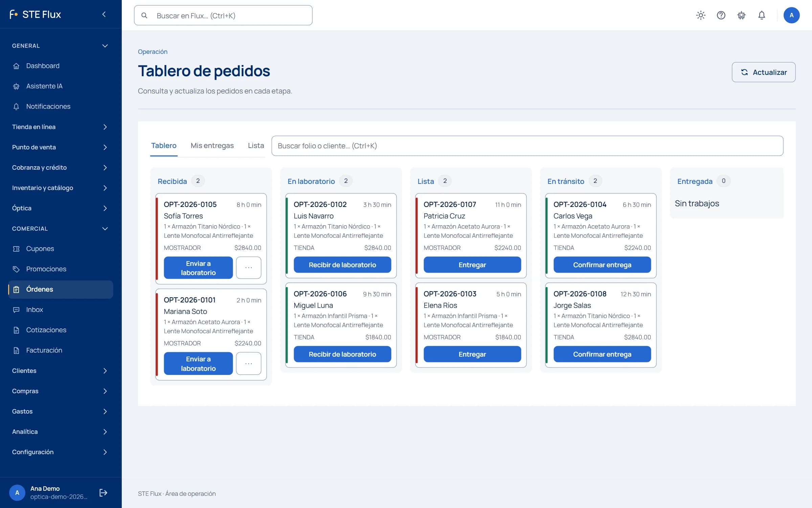Click Entregar for Patricia Cruz order
The height and width of the screenshot is (508, 812).
coord(472,265)
